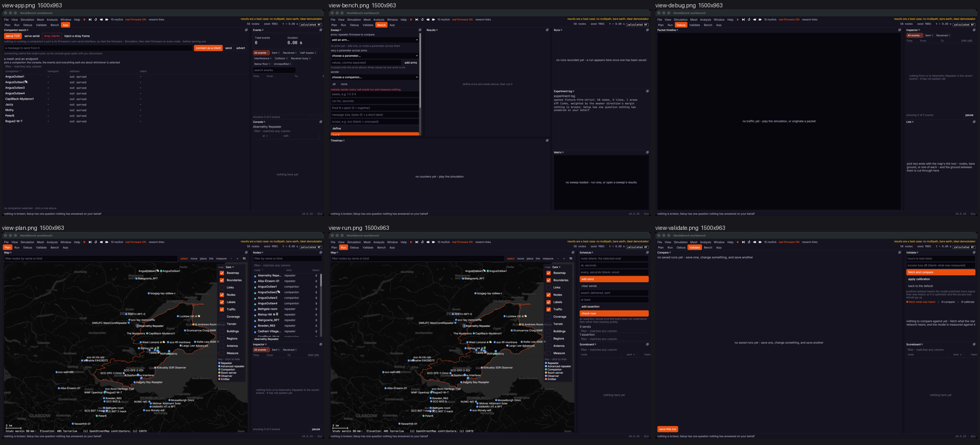Open the map Dark style dropdown in view-plan
980x445 pixels.
(230, 267)
